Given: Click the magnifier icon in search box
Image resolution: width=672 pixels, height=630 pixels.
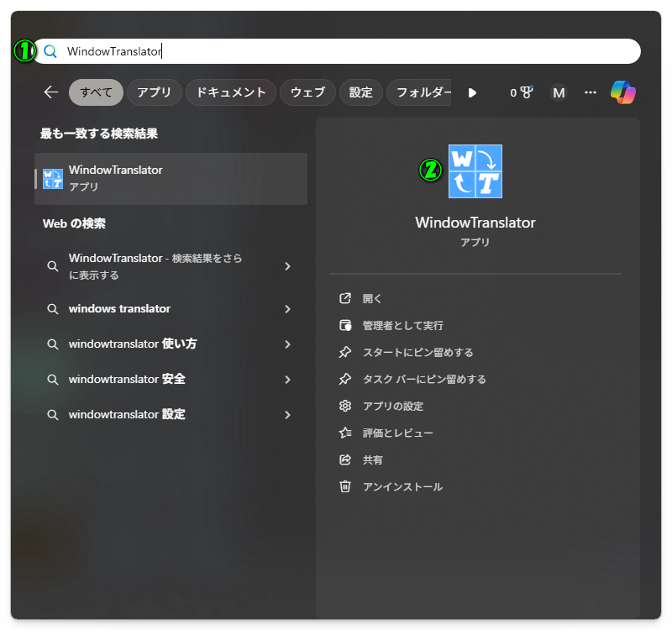Looking at the screenshot, I should [x=50, y=51].
